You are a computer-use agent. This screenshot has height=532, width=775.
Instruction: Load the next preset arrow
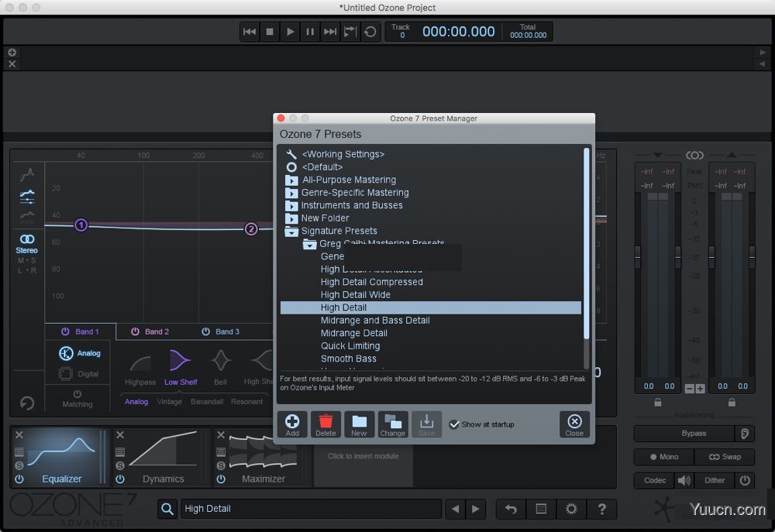tap(476, 509)
